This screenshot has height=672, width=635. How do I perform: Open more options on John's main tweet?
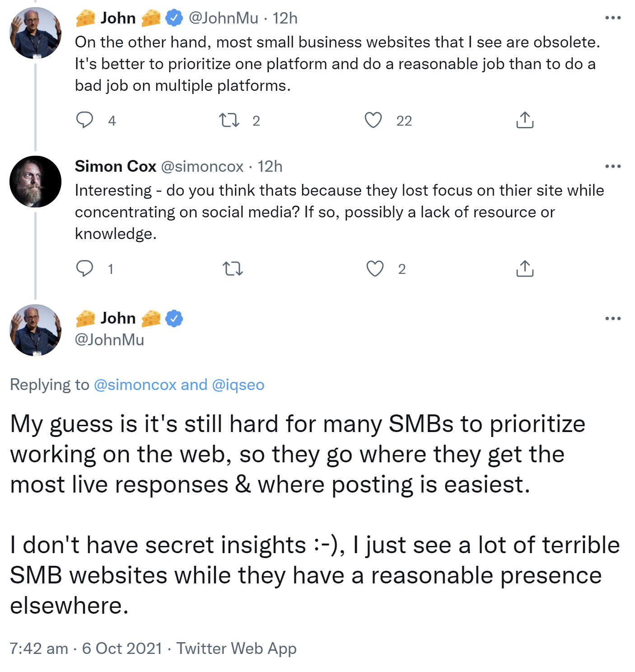tap(612, 319)
